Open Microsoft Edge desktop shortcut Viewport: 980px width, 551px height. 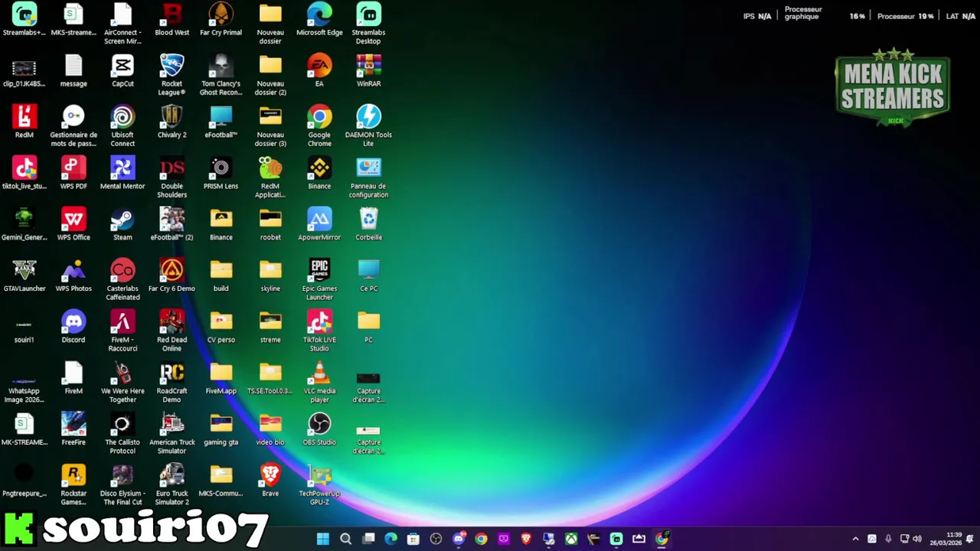[x=319, y=20]
